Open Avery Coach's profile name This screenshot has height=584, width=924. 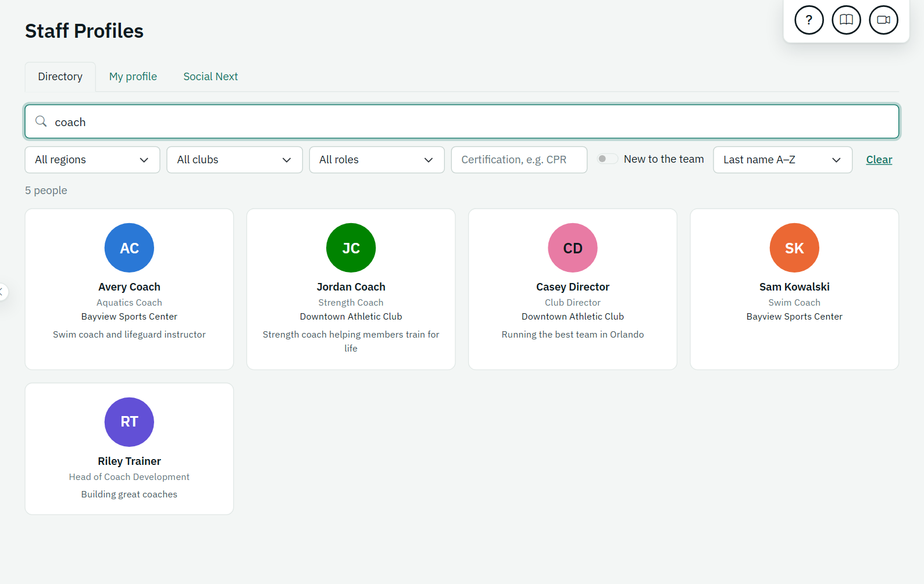pos(129,287)
